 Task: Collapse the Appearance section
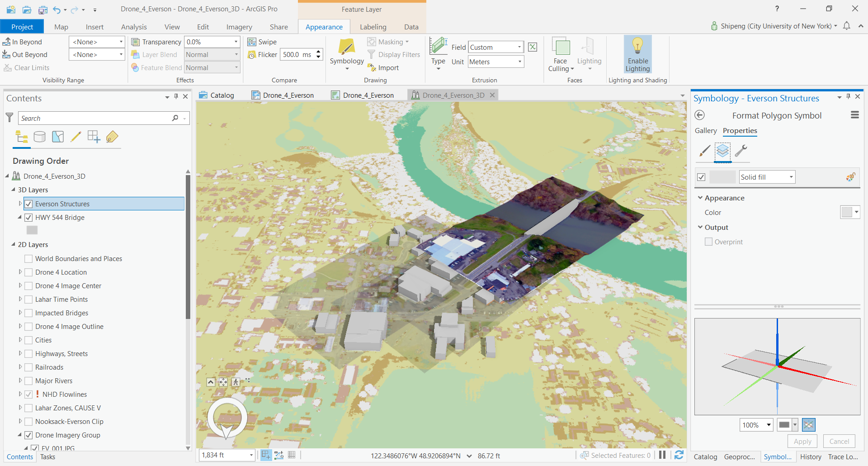click(x=700, y=198)
